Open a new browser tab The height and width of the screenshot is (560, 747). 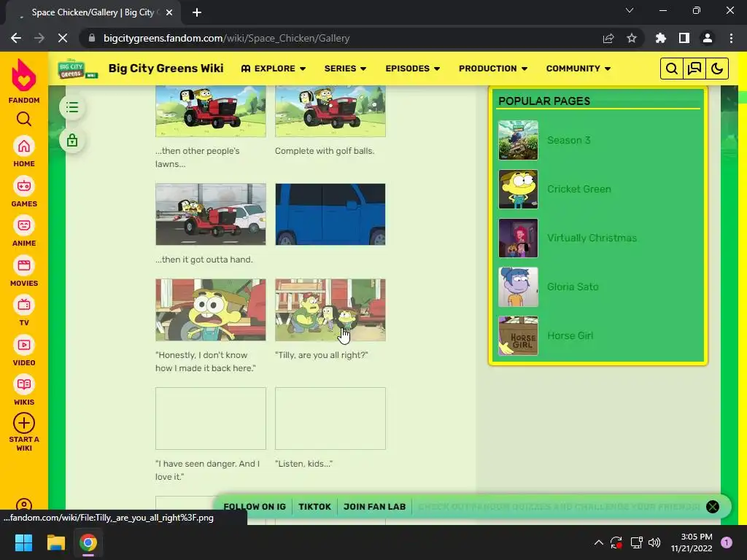pos(197,12)
